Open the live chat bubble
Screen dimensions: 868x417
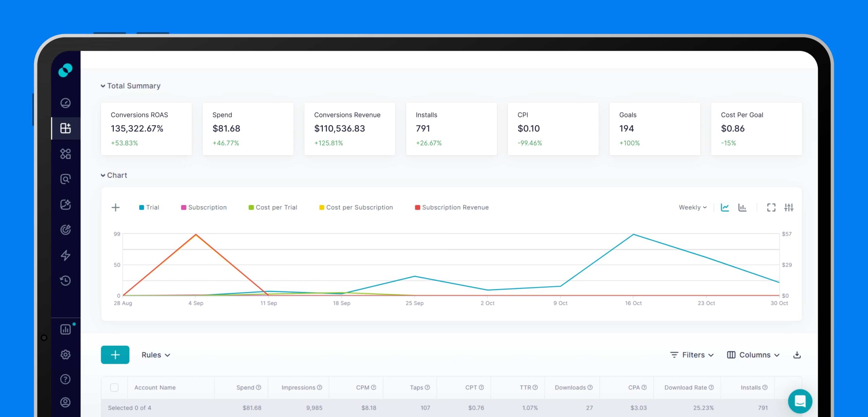pos(800,401)
